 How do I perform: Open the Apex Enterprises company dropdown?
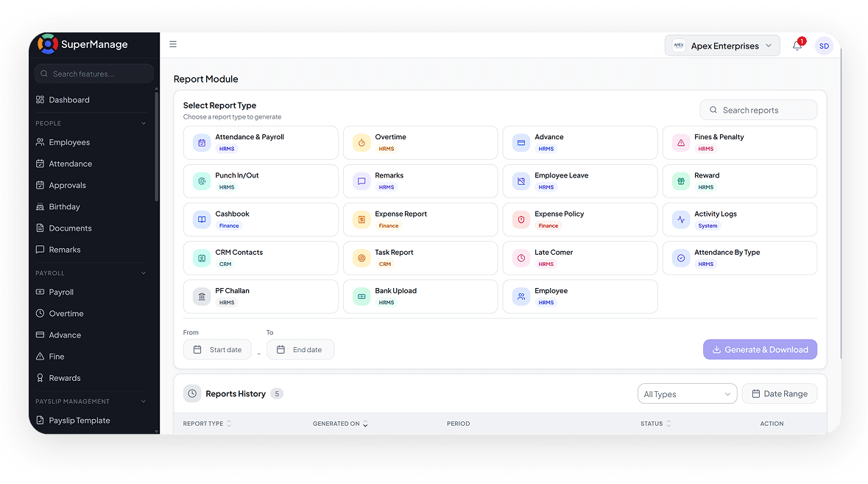pyautogui.click(x=721, y=46)
